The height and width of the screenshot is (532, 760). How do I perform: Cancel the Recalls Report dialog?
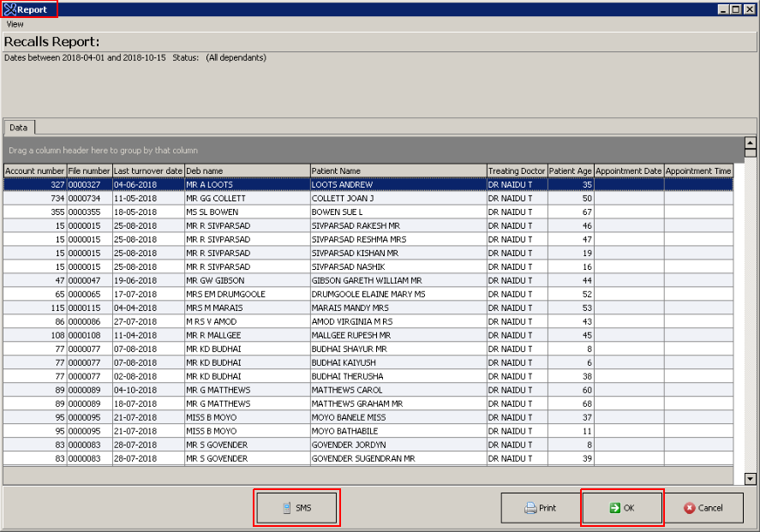point(703,508)
